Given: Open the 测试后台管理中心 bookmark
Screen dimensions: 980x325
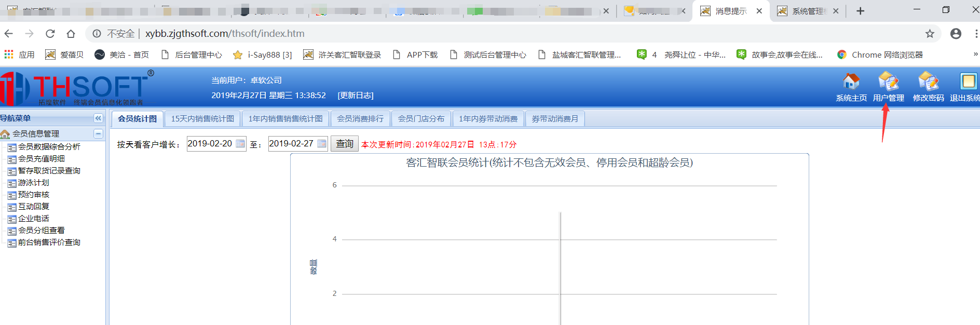Looking at the screenshot, I should pos(487,55).
